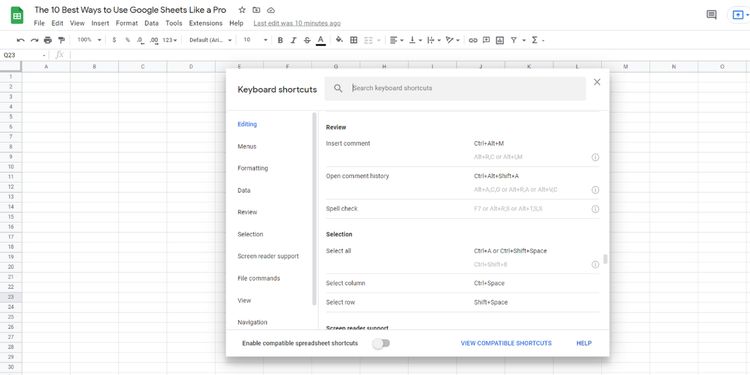This screenshot has width=750, height=375.
Task: Select Formatting category in shortcuts dialog
Action: coord(253,168)
